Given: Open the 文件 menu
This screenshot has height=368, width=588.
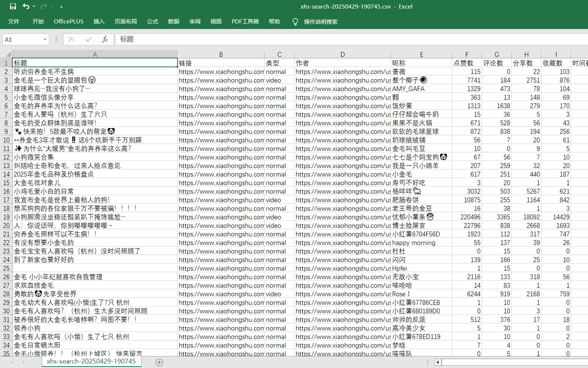Looking at the screenshot, I should pyautogui.click(x=14, y=21).
